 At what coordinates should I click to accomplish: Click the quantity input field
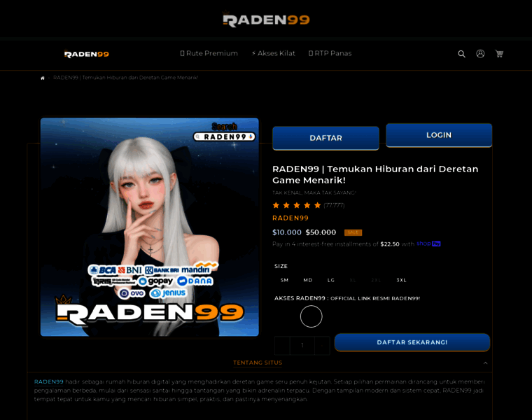tap(302, 345)
